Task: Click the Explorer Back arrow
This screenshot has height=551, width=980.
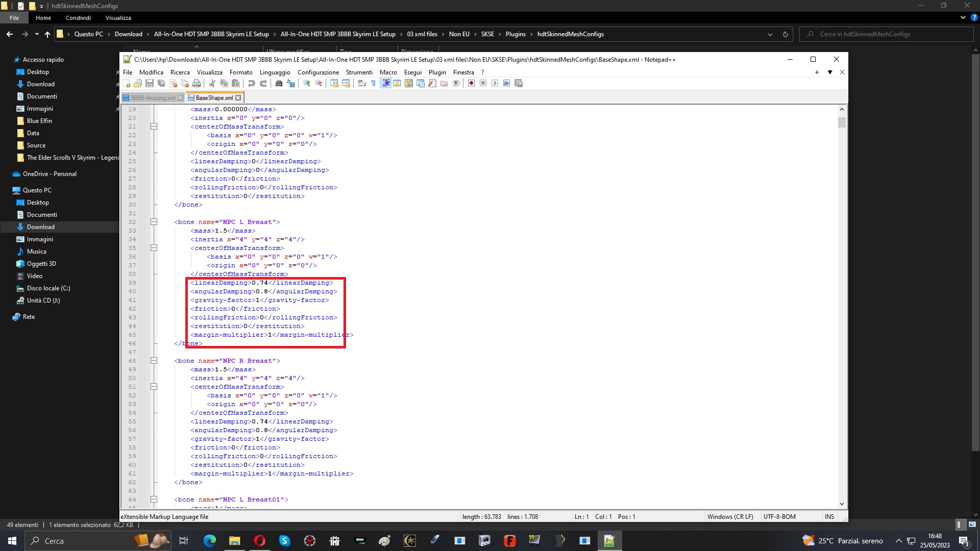Action: pyautogui.click(x=10, y=34)
